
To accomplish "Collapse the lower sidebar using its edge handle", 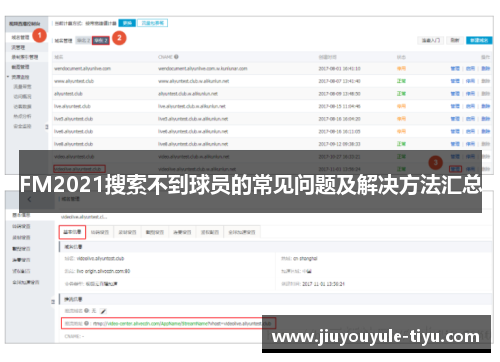I will click(x=53, y=302).
